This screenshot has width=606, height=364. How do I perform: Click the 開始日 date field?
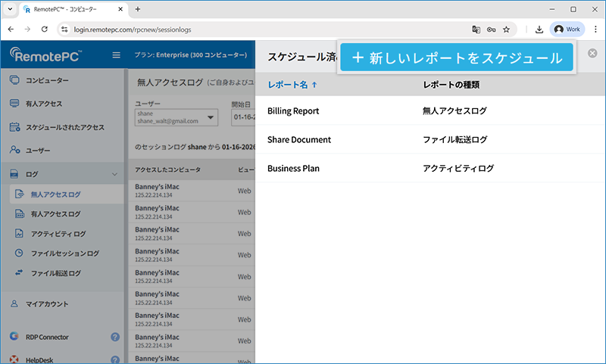[x=243, y=117]
